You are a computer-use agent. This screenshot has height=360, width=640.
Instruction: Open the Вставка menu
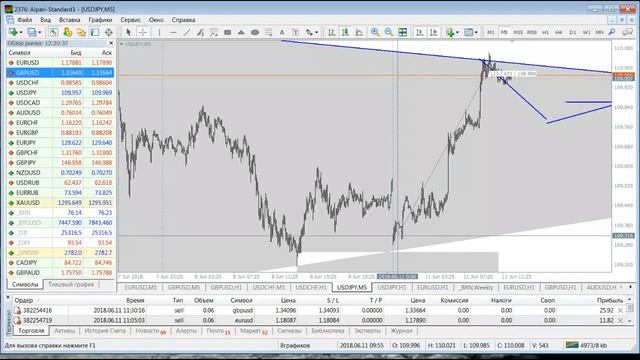(x=69, y=20)
